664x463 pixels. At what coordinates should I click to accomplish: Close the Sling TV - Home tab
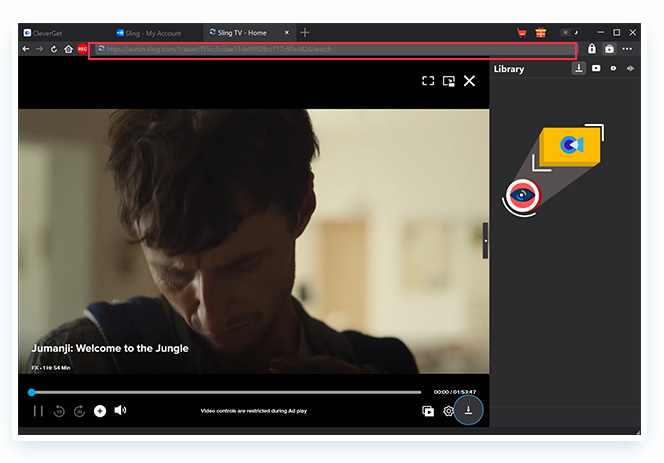(x=287, y=33)
